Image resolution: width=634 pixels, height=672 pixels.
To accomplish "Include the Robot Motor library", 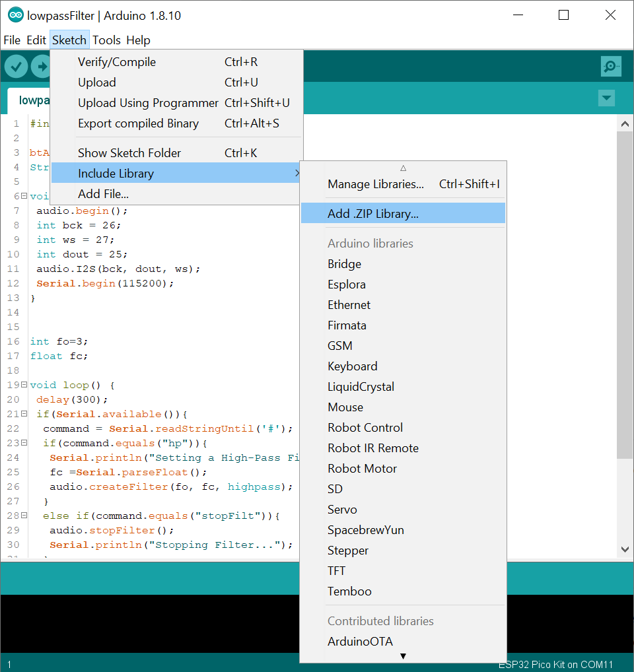I will (403, 469).
